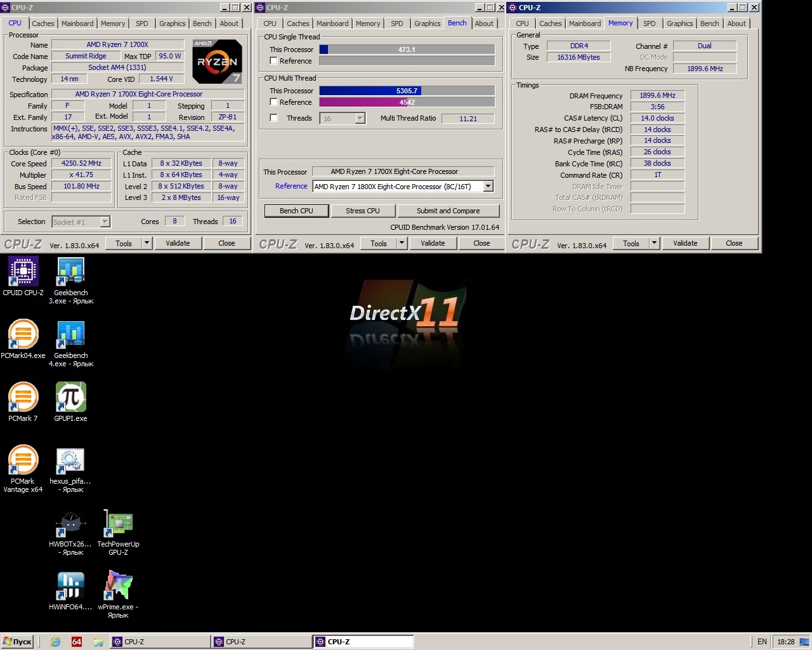Screen dimensions: 812x650
Task: Open the file explorer folder icon in the taskbar
Action: [98, 642]
